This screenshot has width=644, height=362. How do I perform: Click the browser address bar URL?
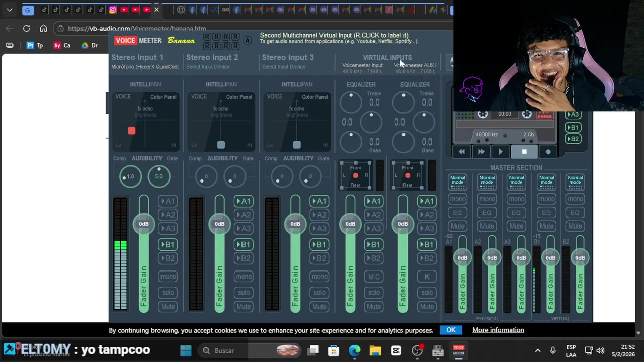coord(137,29)
